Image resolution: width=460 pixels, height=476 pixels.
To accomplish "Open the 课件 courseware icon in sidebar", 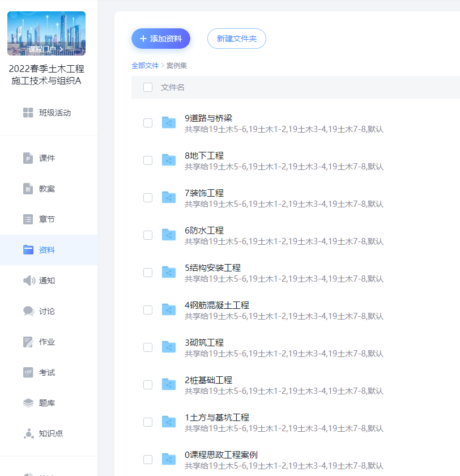I will coord(28,158).
